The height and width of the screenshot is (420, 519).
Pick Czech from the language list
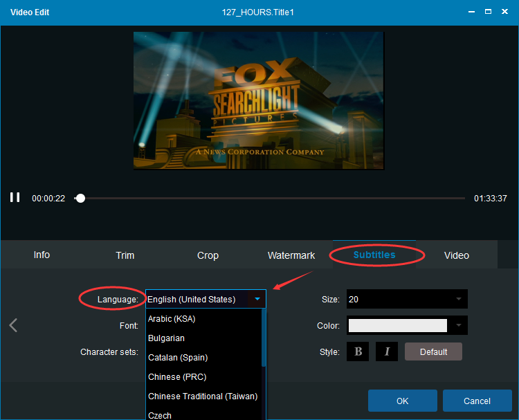point(204,415)
